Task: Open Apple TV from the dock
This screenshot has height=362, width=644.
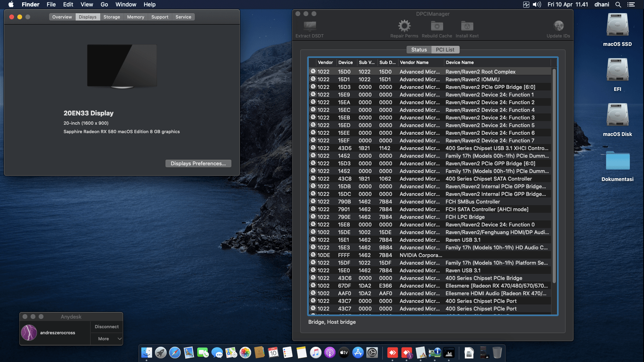Action: [x=344, y=353]
